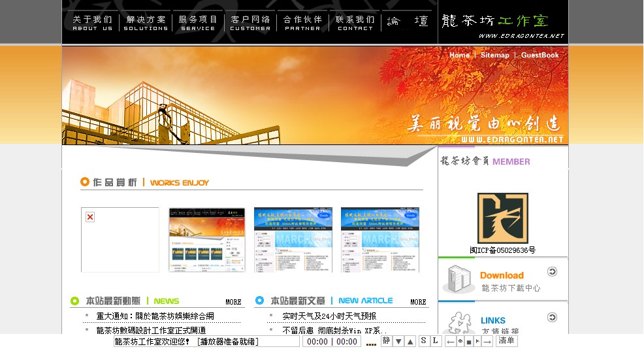
Task: Click the next track right arrow
Action: click(487, 342)
